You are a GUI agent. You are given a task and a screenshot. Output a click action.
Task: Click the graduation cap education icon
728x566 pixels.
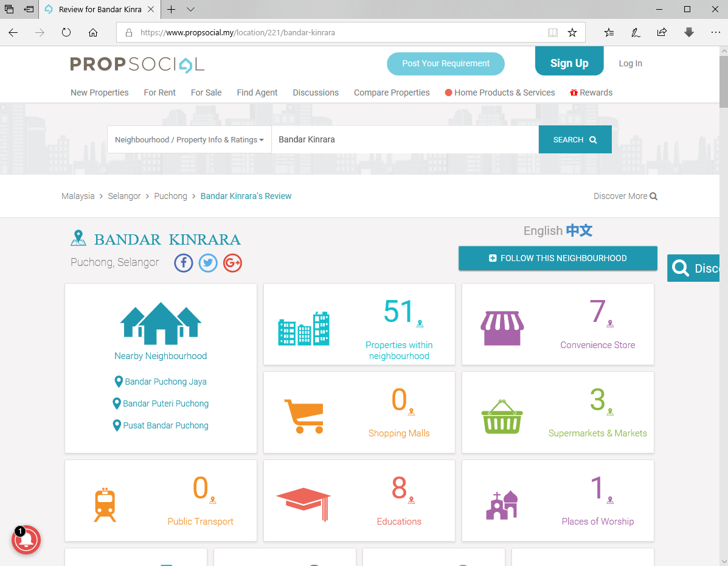tap(303, 505)
